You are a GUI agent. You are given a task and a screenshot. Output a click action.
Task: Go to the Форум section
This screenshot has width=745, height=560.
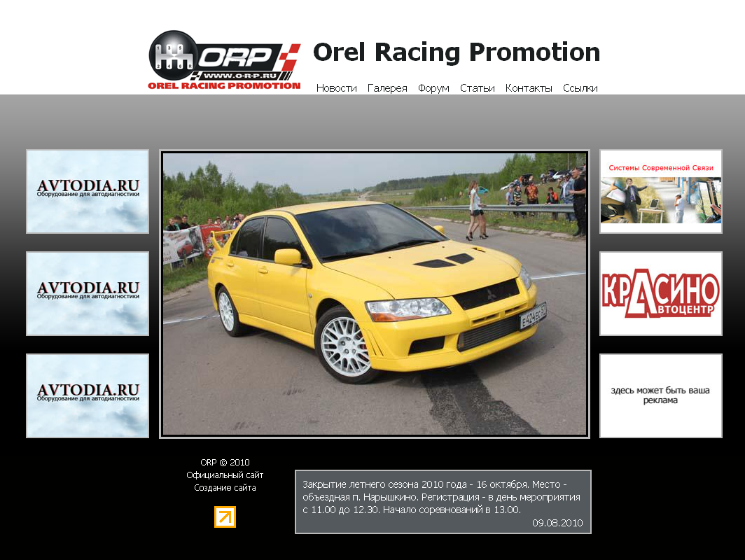(433, 88)
